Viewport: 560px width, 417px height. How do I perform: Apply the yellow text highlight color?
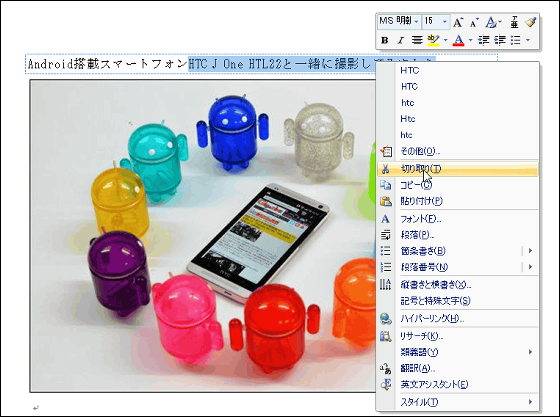[433, 40]
